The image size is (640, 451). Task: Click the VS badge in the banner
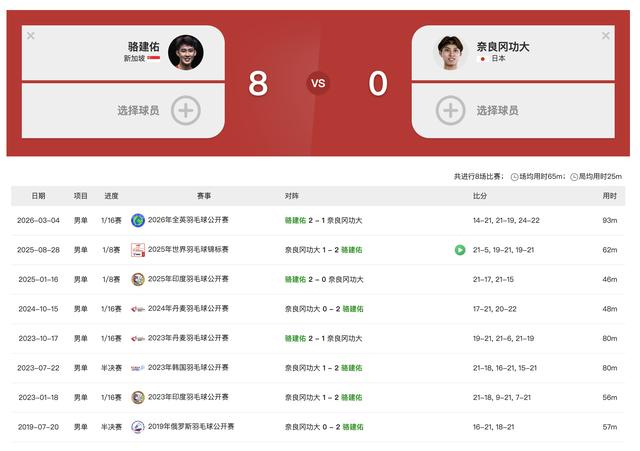pos(318,83)
